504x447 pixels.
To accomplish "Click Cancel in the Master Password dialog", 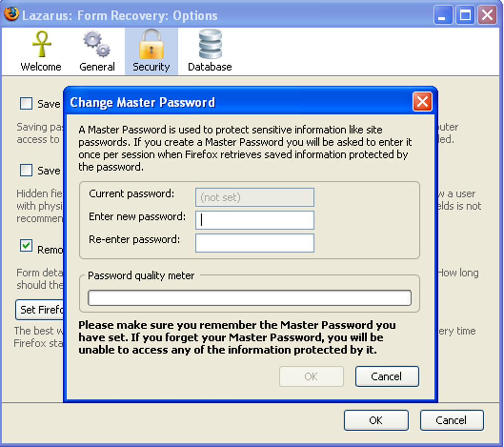I will (x=387, y=376).
